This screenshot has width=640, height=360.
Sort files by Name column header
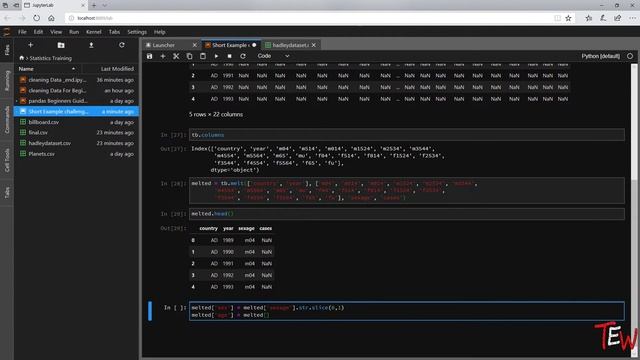(47, 69)
